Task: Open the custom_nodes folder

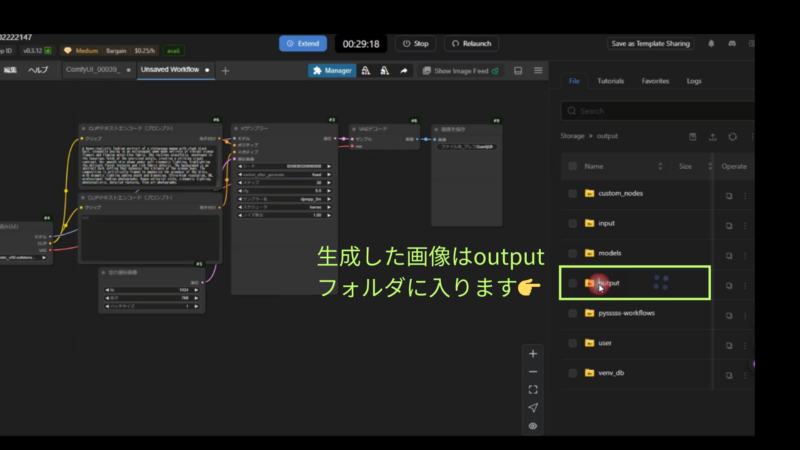Action: [x=620, y=193]
